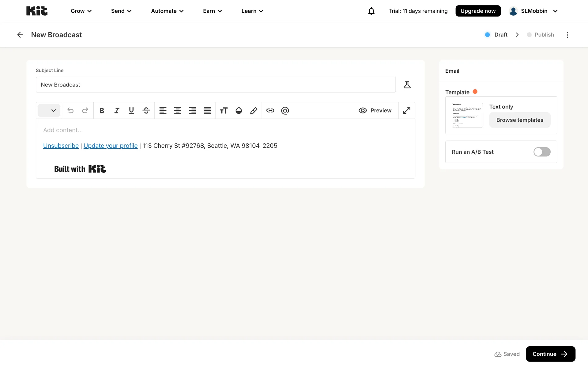Open the font size tool
This screenshot has height=368, width=588.
click(x=224, y=110)
